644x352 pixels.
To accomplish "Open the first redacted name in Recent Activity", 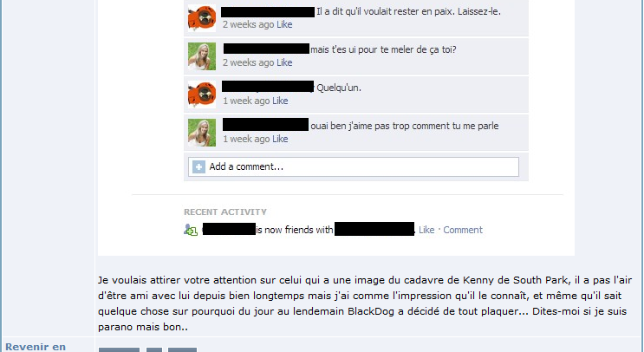I will [229, 229].
